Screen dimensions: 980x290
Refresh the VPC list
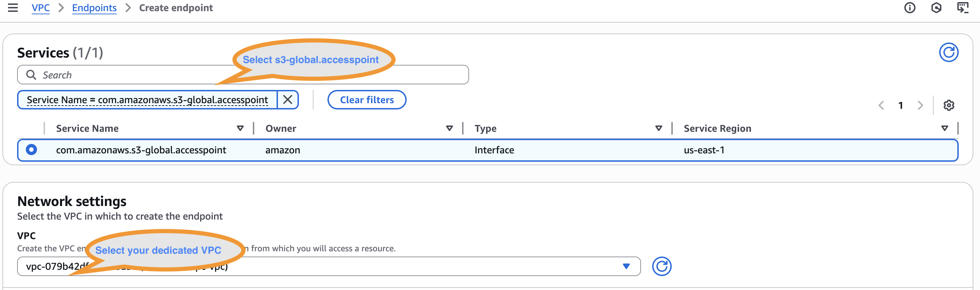point(662,266)
